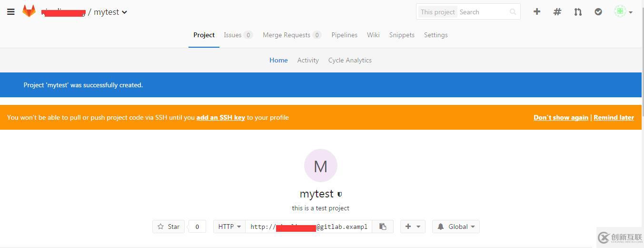Click the project visibility shield icon
The width and height of the screenshot is (644, 248).
339,195
